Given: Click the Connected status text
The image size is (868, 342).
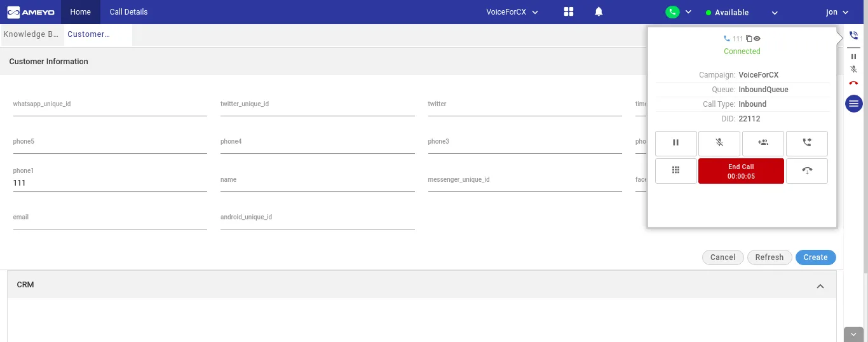Looking at the screenshot, I should coord(742,51).
